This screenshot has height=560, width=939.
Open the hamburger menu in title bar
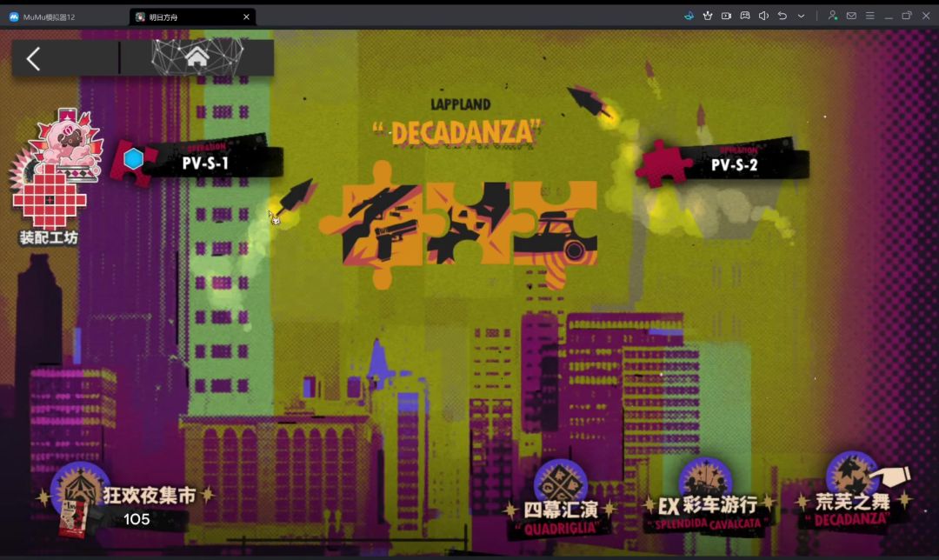(869, 17)
